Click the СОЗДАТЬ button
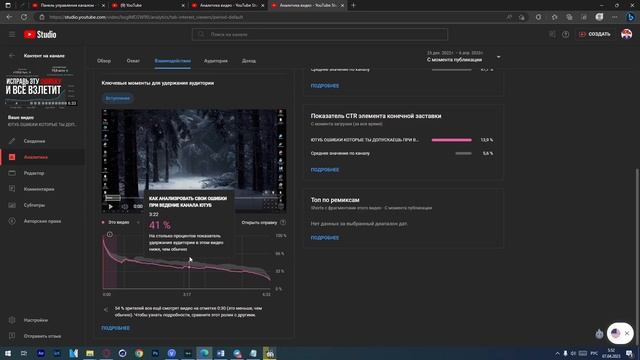The height and width of the screenshot is (360, 640). (595, 34)
